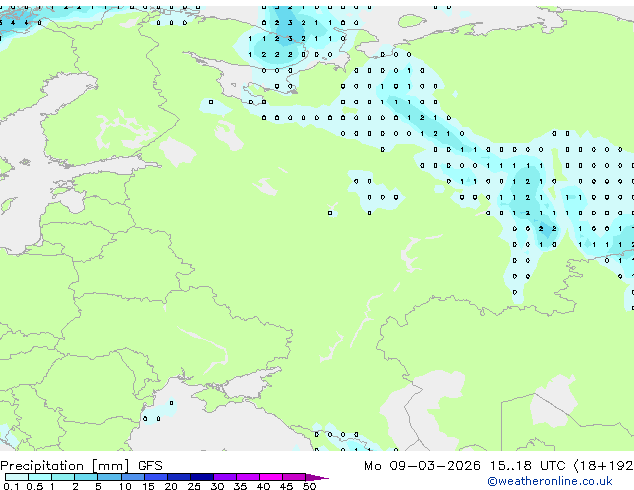Click the '(18+192' forecast hour text

[604, 466]
